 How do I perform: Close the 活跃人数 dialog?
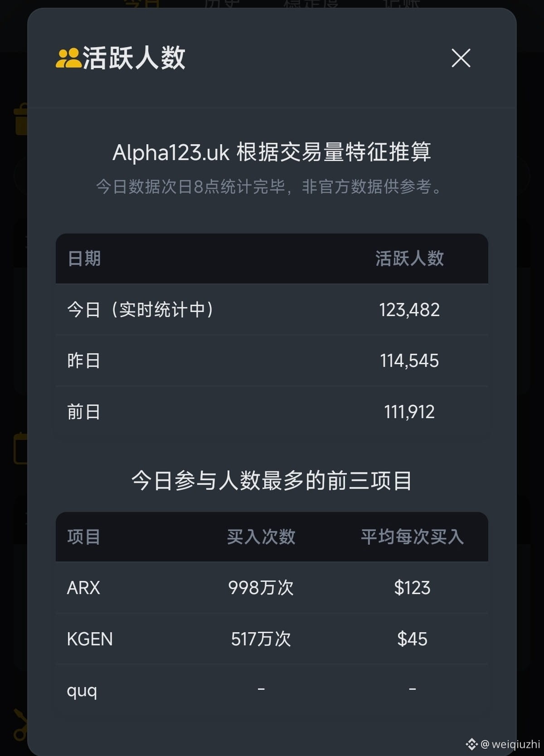[x=461, y=58]
